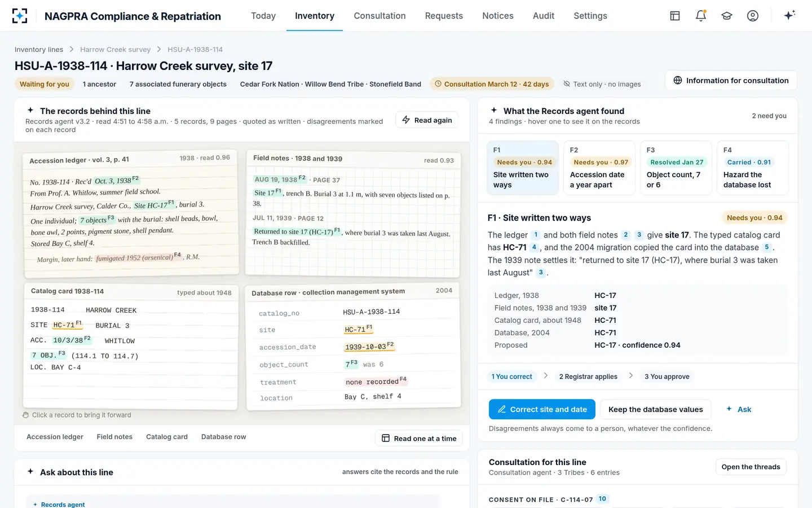The width and height of the screenshot is (812, 508).
Task: Go to the Harrow Creek survey breadcrumb
Action: 115,50
